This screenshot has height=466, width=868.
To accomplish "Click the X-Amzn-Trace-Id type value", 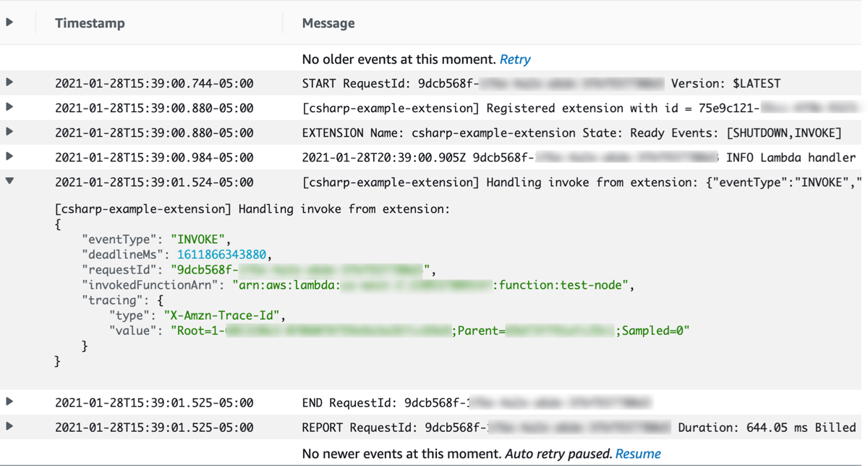I will [x=225, y=315].
